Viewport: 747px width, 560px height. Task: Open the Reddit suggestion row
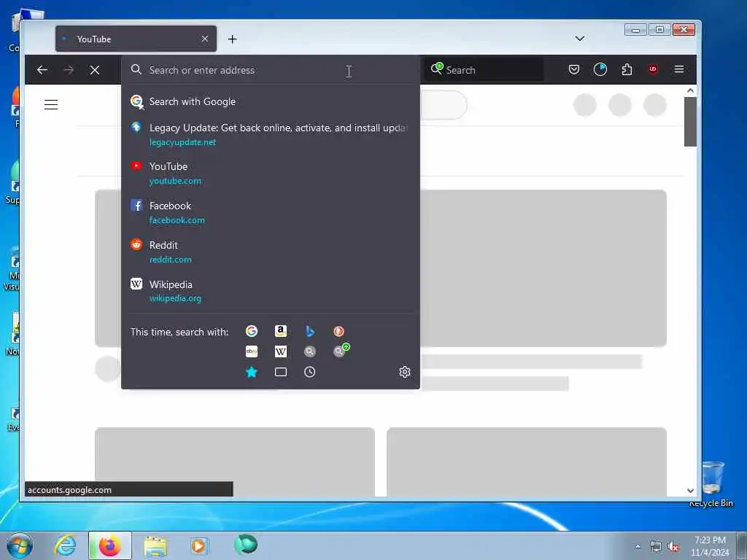click(271, 252)
